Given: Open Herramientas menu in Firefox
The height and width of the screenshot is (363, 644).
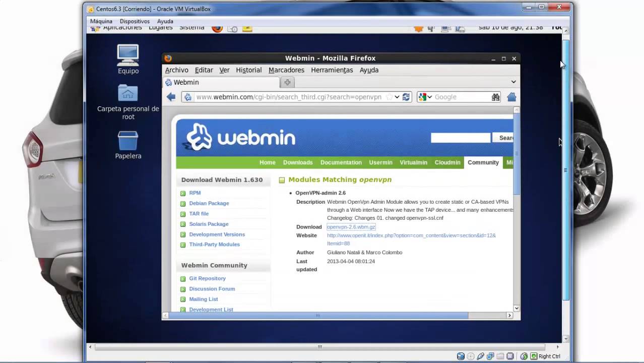Looking at the screenshot, I should pos(332,70).
